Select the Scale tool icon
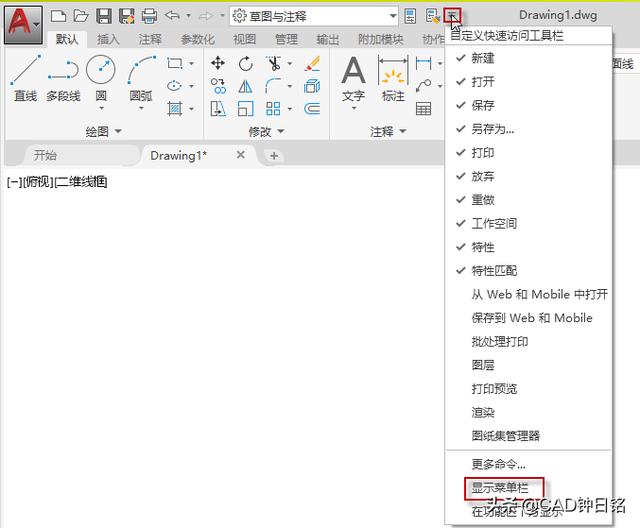Screen dimensions: 640x528 [245, 109]
